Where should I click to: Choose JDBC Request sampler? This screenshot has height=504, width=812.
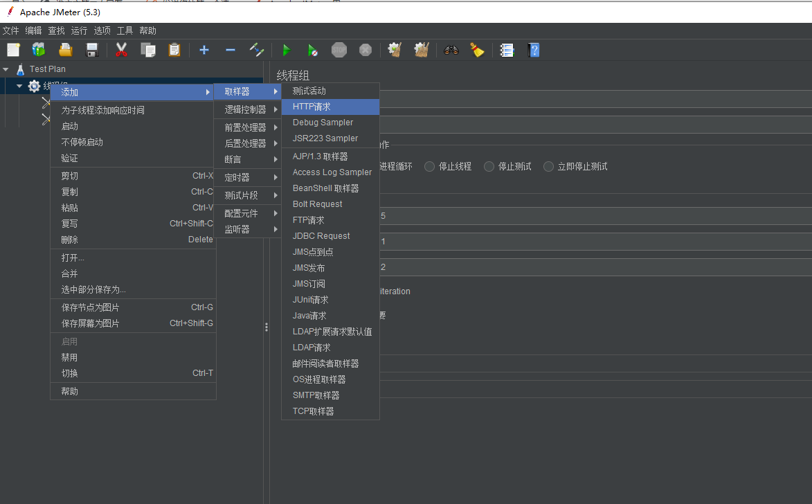(x=330, y=235)
